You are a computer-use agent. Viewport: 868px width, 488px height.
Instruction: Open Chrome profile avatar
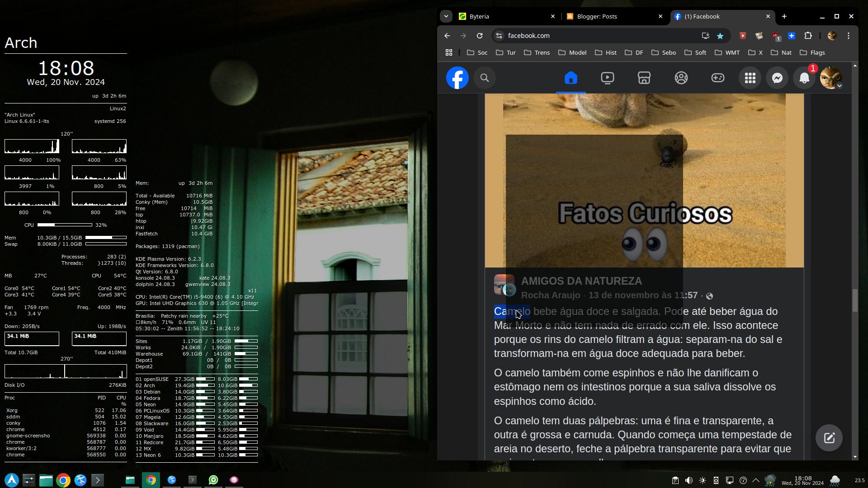click(x=832, y=36)
